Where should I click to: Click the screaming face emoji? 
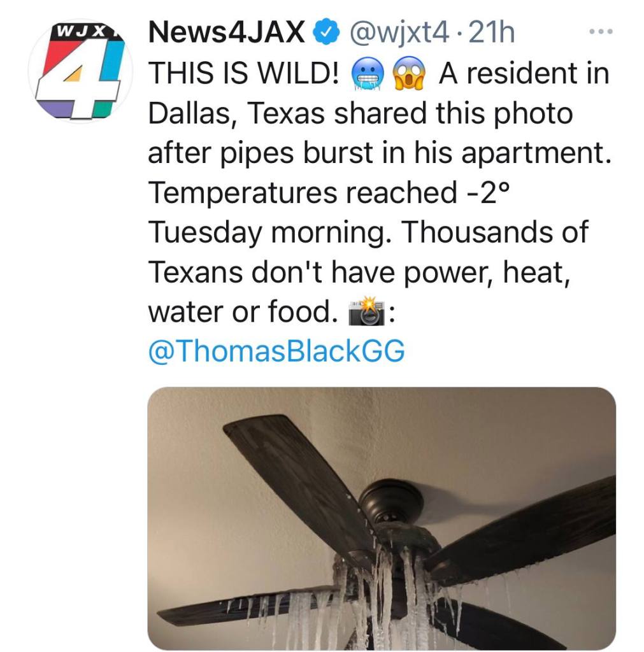coord(409,73)
